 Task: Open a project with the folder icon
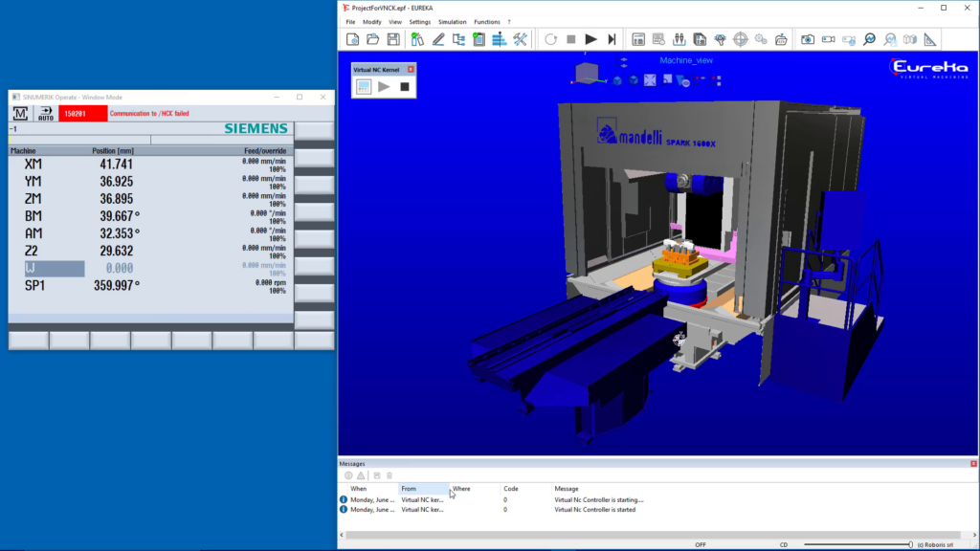click(x=373, y=39)
